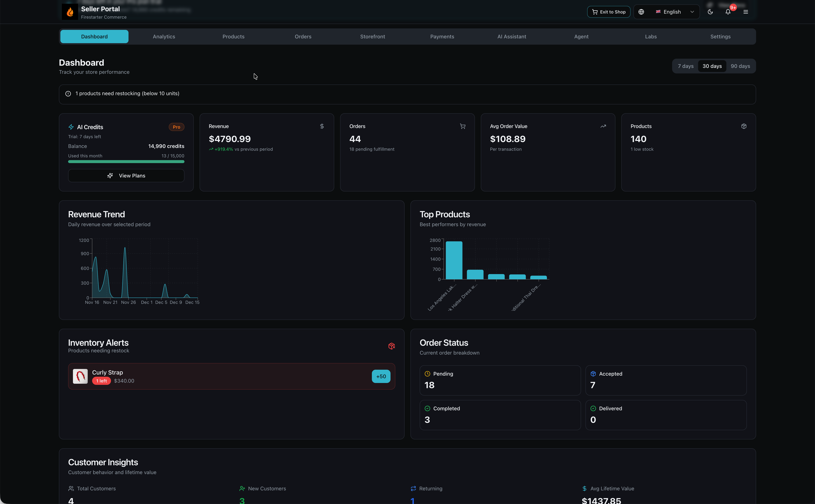815x504 pixels.
Task: Open the Analytics tab
Action: click(x=164, y=37)
